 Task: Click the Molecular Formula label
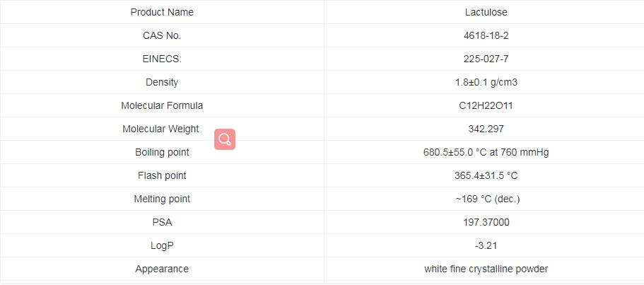[x=162, y=105]
